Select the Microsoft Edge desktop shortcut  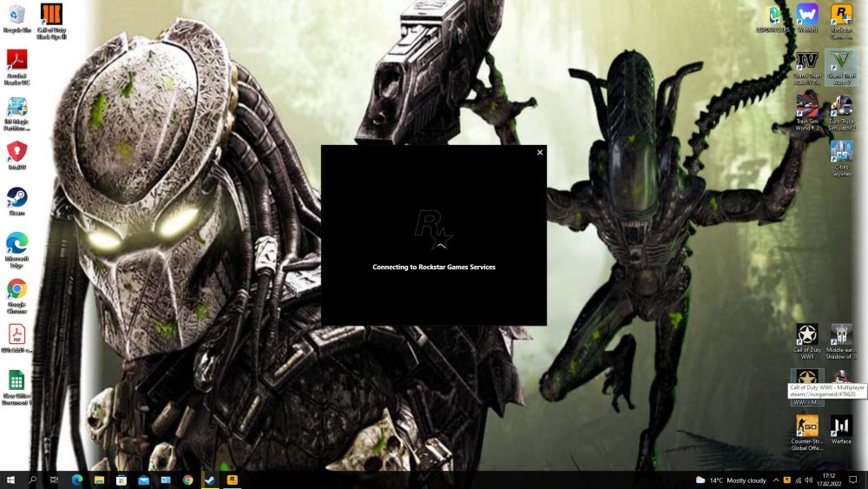coord(17,251)
